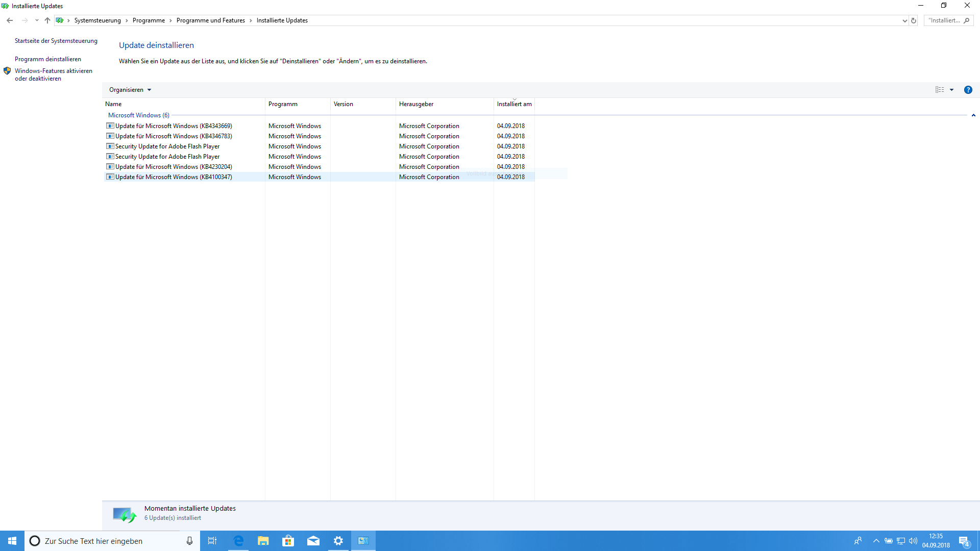Sort by Herausgeber column header
This screenshot has height=551, width=980.
[x=445, y=104]
